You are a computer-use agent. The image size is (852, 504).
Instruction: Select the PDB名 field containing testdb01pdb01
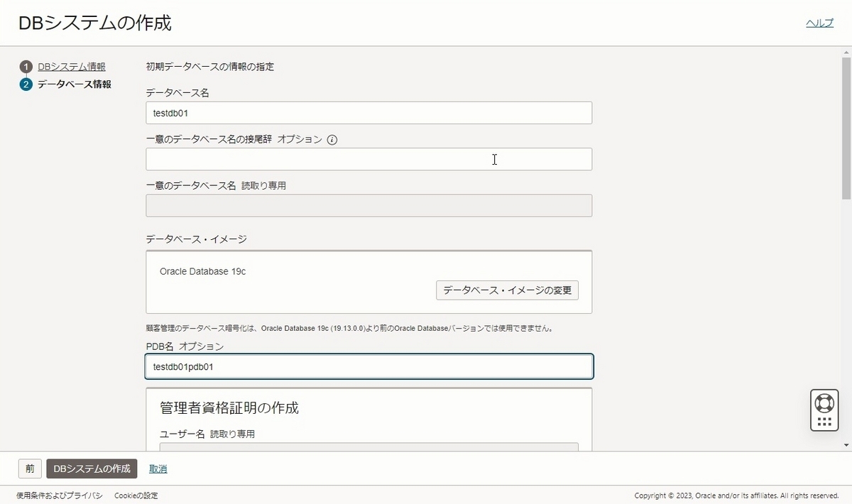tap(368, 366)
